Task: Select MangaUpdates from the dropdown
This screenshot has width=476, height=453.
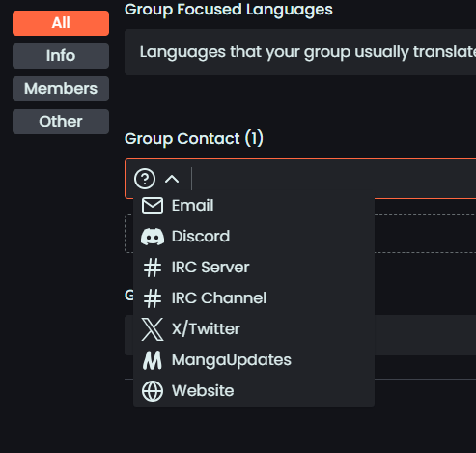Action: tap(254, 360)
